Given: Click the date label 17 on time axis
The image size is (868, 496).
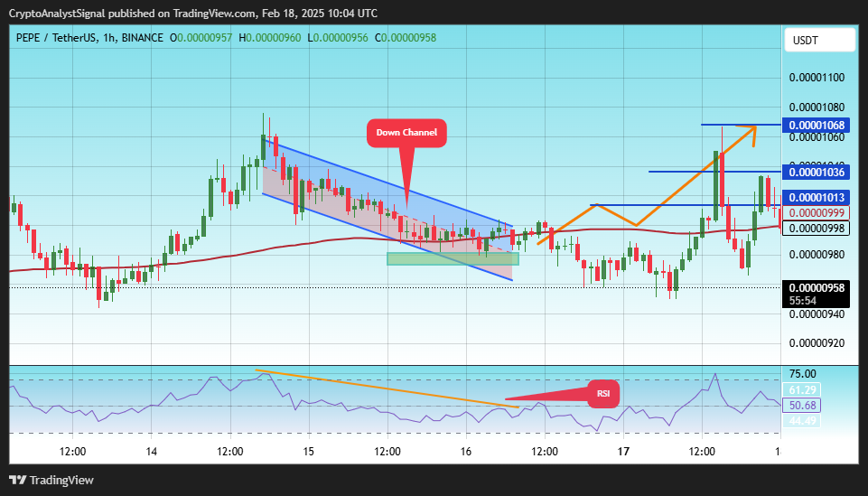Looking at the screenshot, I should point(623,451).
